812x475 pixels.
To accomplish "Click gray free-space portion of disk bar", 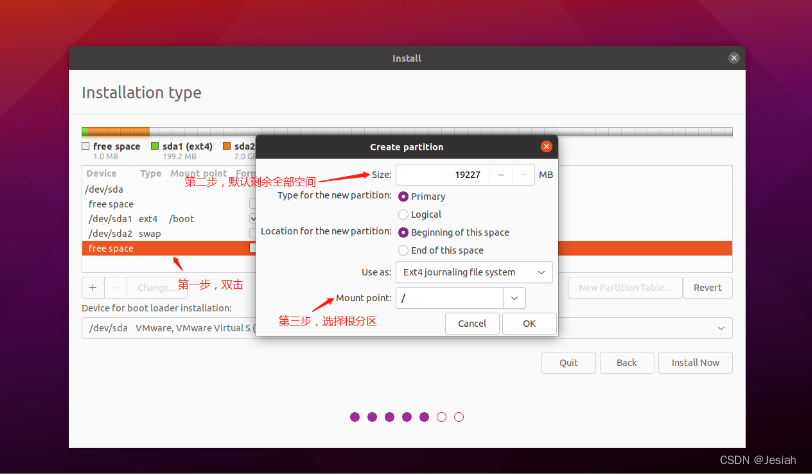I will click(x=441, y=132).
